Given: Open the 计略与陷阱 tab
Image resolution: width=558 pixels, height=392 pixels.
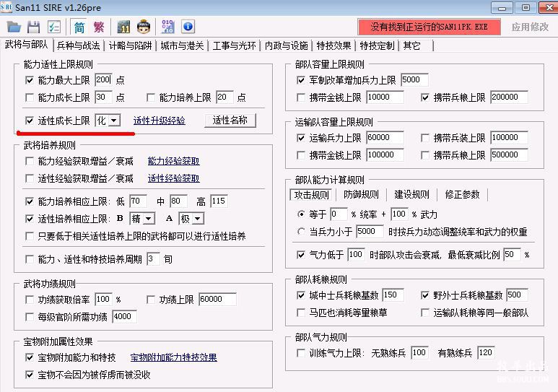Looking at the screenshot, I should [130, 45].
